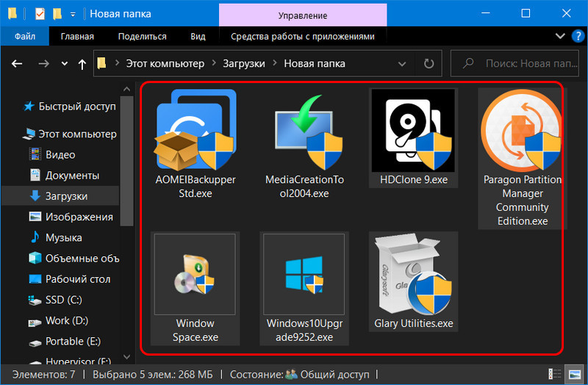Image resolution: width=588 pixels, height=385 pixels.
Task: Select Paragon Partition Manager Community Edition.exe icon
Action: [x=522, y=130]
